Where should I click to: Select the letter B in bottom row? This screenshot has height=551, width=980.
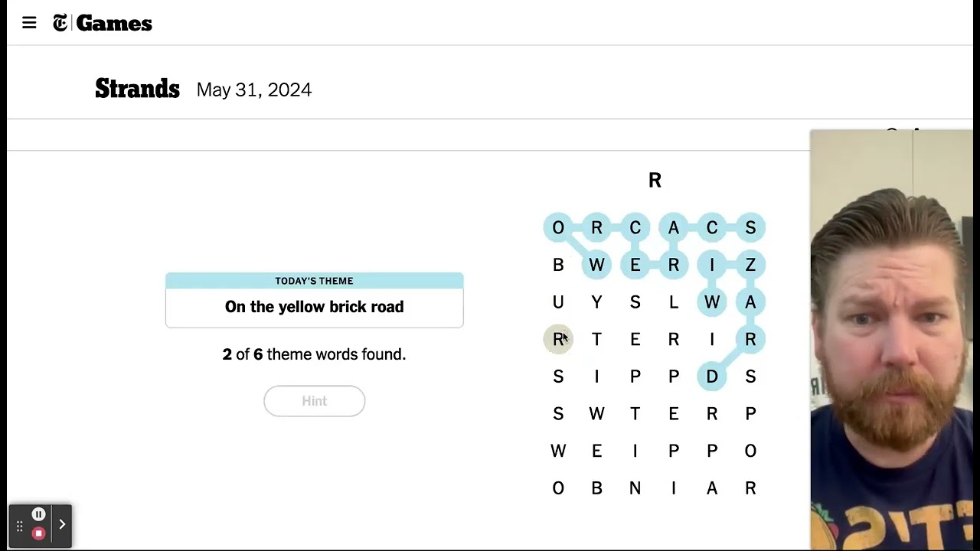(596, 488)
